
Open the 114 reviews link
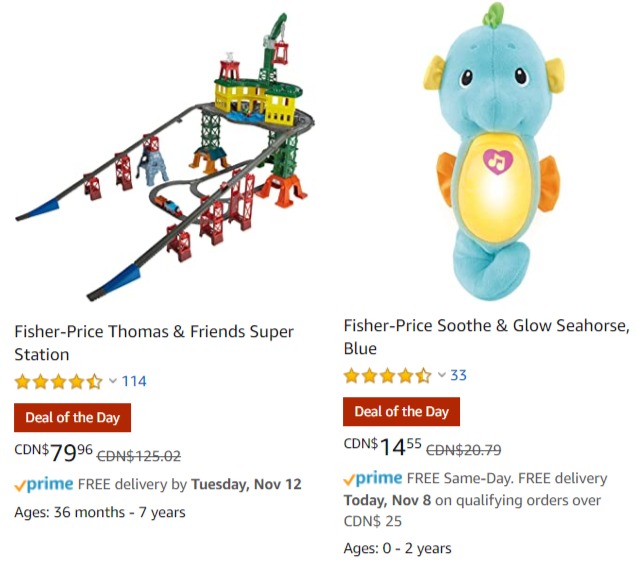(134, 381)
